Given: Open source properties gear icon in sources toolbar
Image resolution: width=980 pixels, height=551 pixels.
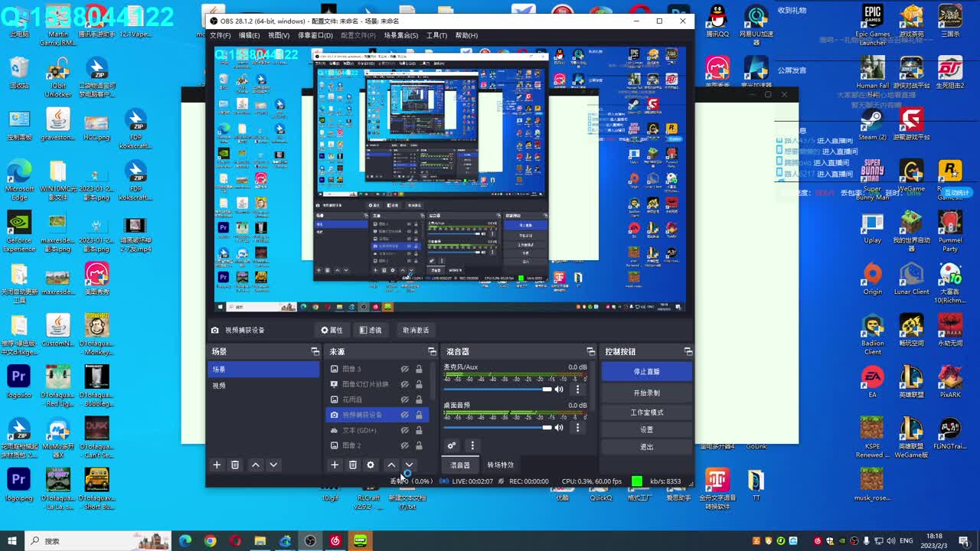Looking at the screenshot, I should (x=371, y=465).
